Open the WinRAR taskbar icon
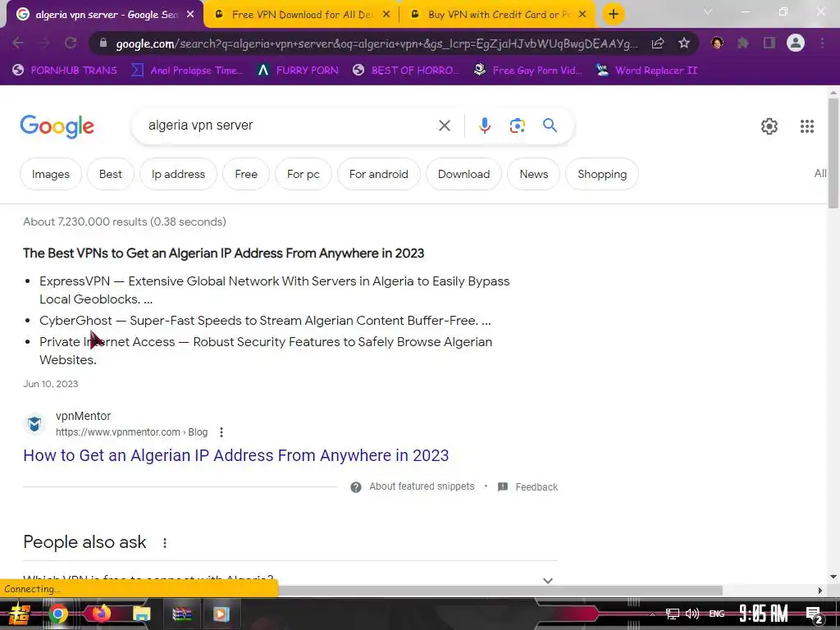 (x=181, y=614)
